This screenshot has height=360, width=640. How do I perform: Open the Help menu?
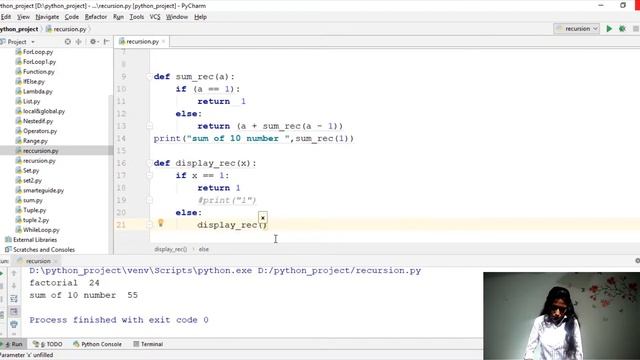(200, 17)
